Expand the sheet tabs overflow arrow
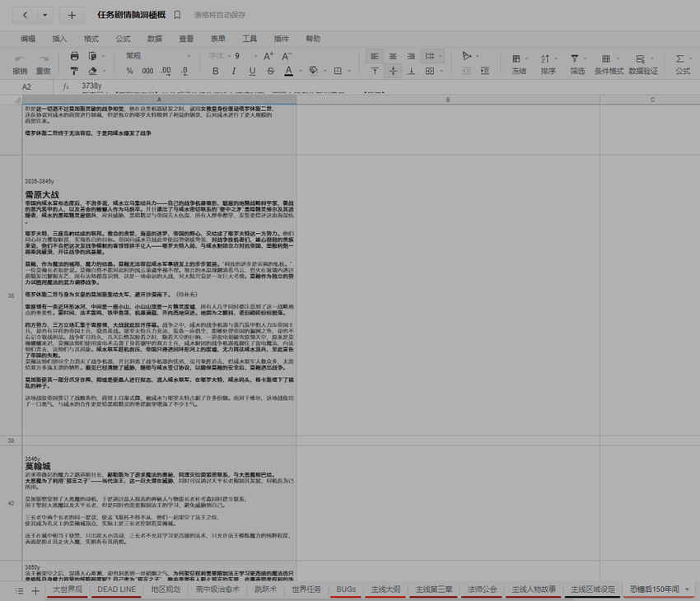 point(687,589)
